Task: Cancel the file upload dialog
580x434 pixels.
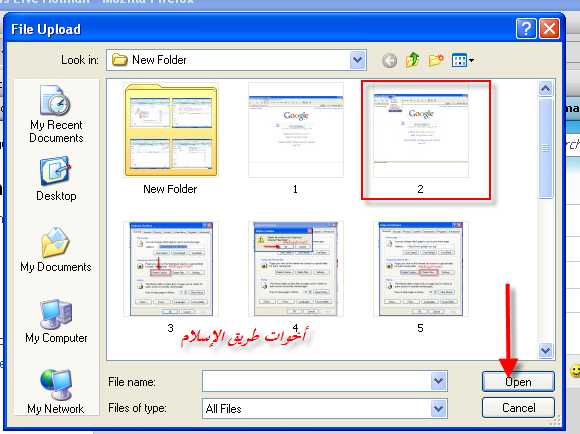Action: (x=518, y=408)
